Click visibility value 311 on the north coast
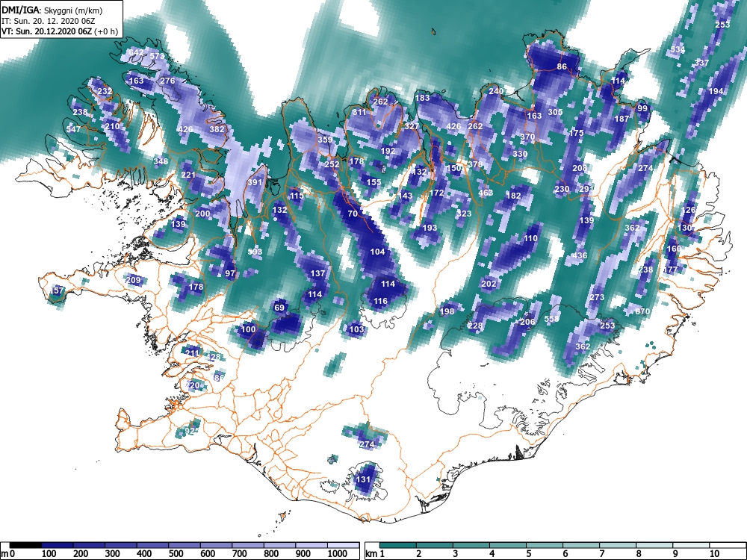The width and height of the screenshot is (747, 560). [359, 113]
